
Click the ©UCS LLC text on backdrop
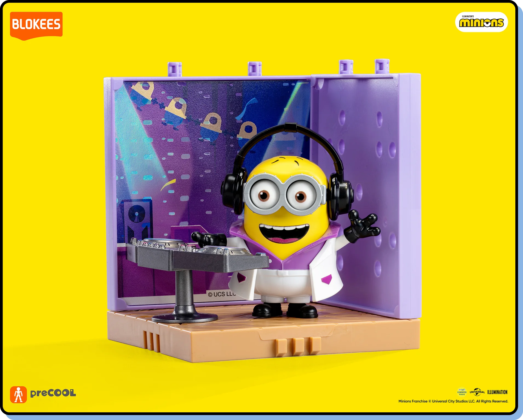click(222, 294)
